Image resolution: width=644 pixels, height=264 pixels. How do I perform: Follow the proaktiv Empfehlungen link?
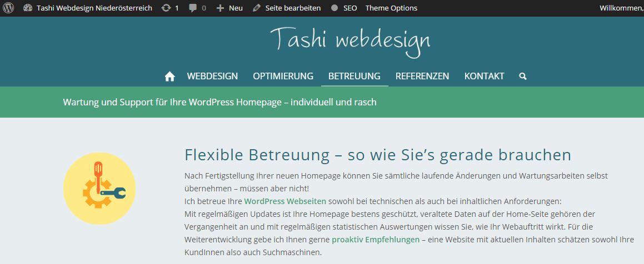click(x=376, y=240)
